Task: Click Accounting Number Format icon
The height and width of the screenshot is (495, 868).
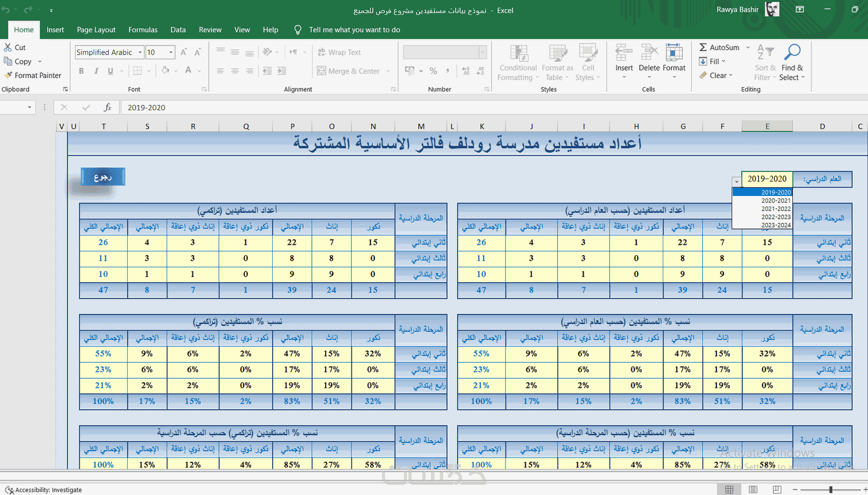Action: [x=409, y=71]
